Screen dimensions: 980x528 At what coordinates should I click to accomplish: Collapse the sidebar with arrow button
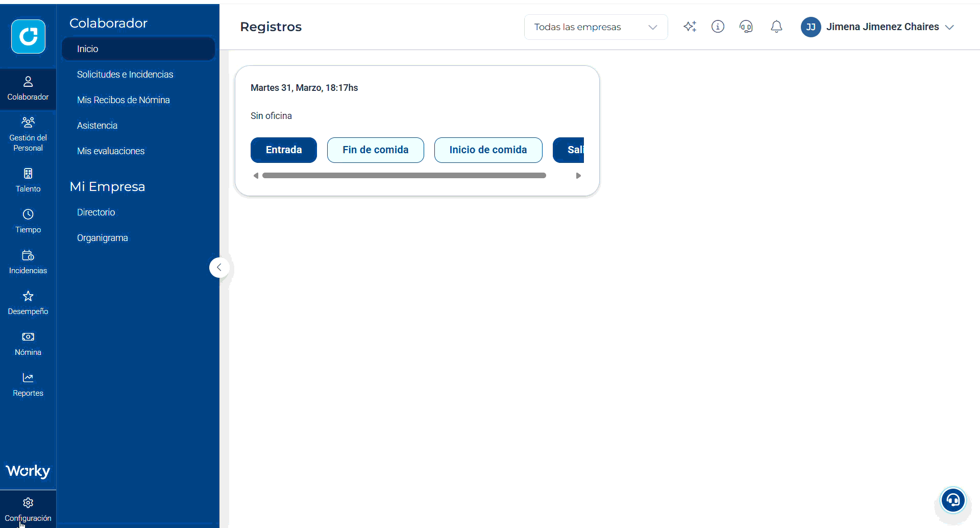[x=219, y=267]
